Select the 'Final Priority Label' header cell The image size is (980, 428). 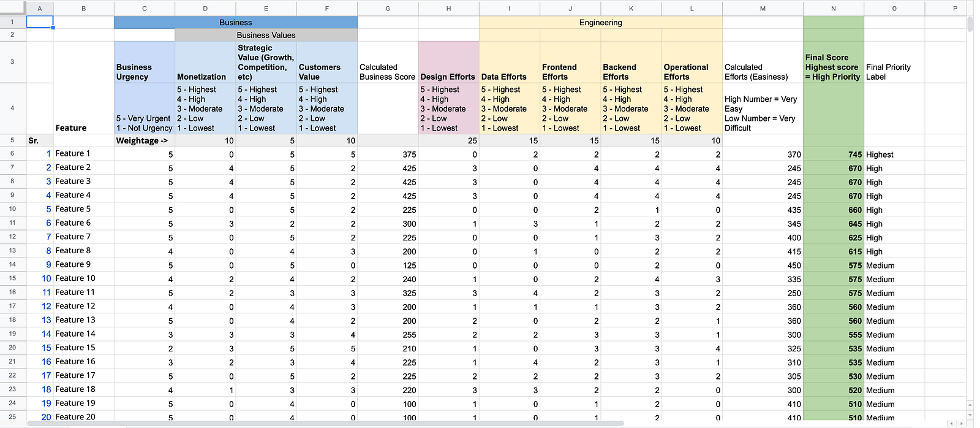tap(894, 62)
